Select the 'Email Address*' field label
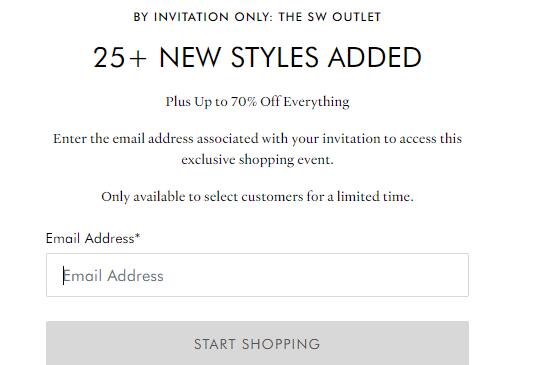This screenshot has width=534, height=365. (93, 238)
